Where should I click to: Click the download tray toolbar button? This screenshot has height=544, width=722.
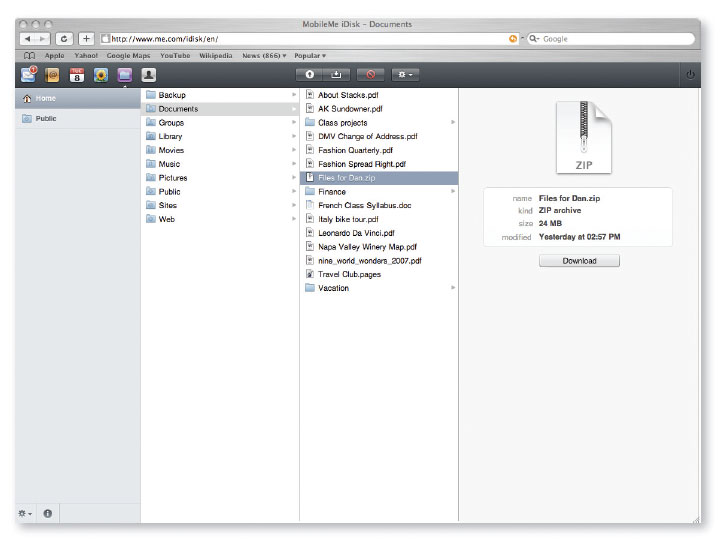click(x=336, y=75)
